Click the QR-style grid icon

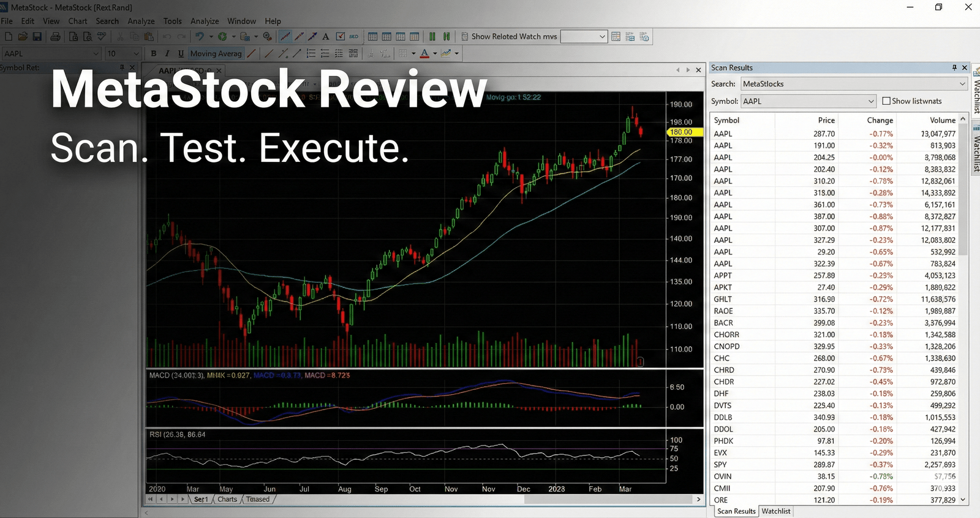[x=353, y=53]
